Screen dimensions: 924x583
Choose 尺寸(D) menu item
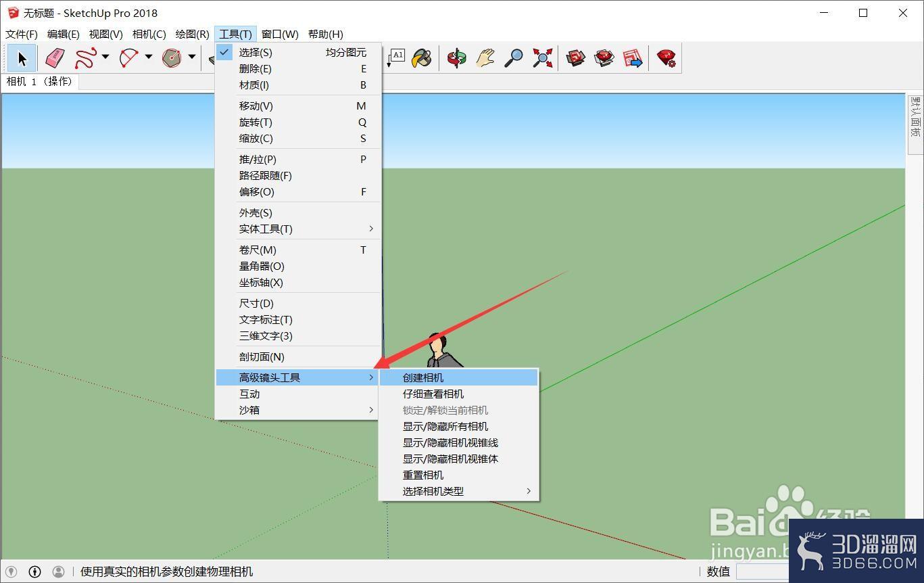(298, 303)
